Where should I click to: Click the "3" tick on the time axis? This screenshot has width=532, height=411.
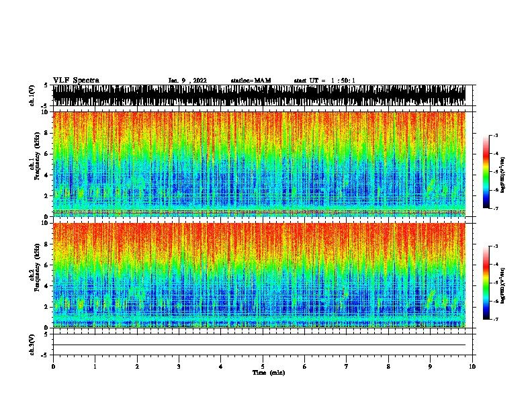[x=179, y=367]
